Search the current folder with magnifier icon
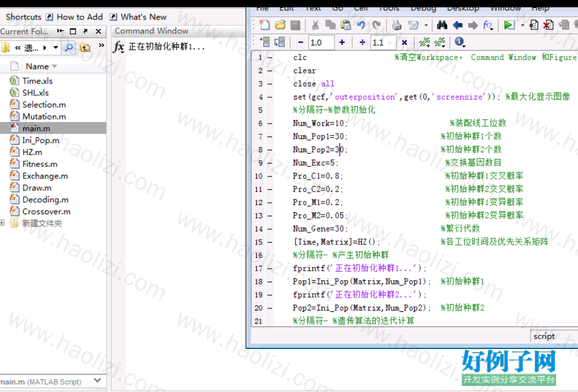 tap(69, 47)
